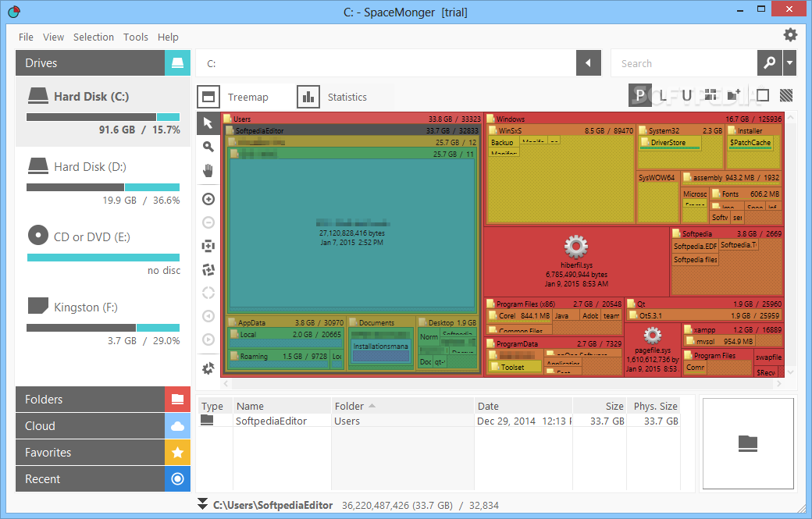Click the treemap grid layout icon

coord(710,95)
